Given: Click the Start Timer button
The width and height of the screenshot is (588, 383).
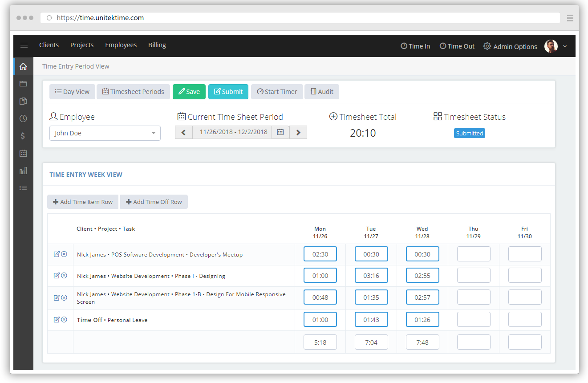Looking at the screenshot, I should [277, 92].
